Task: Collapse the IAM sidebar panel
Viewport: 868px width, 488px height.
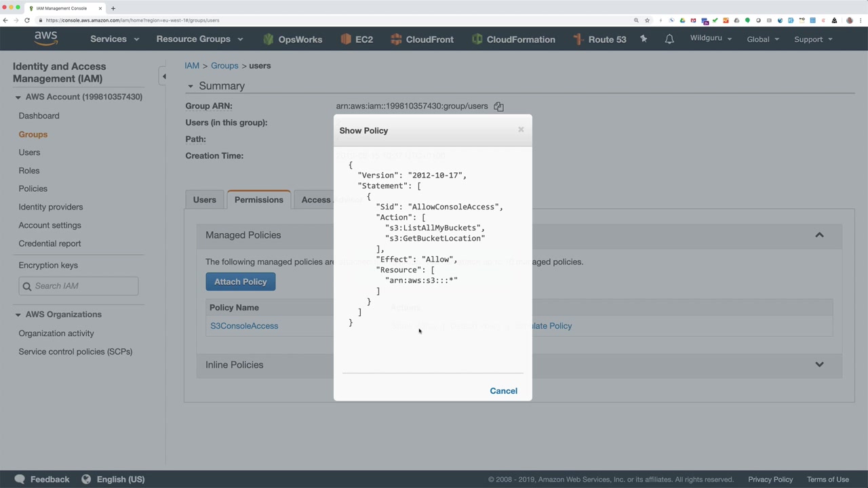Action: coord(163,77)
